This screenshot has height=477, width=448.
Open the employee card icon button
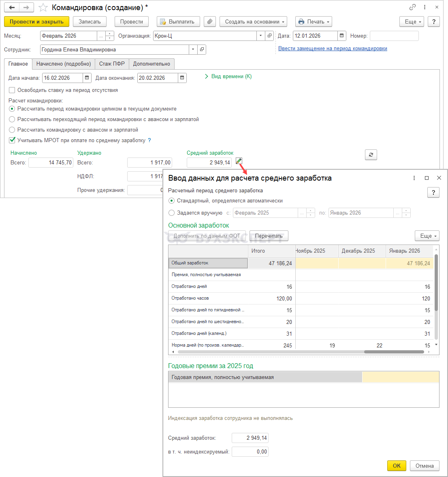point(202,50)
